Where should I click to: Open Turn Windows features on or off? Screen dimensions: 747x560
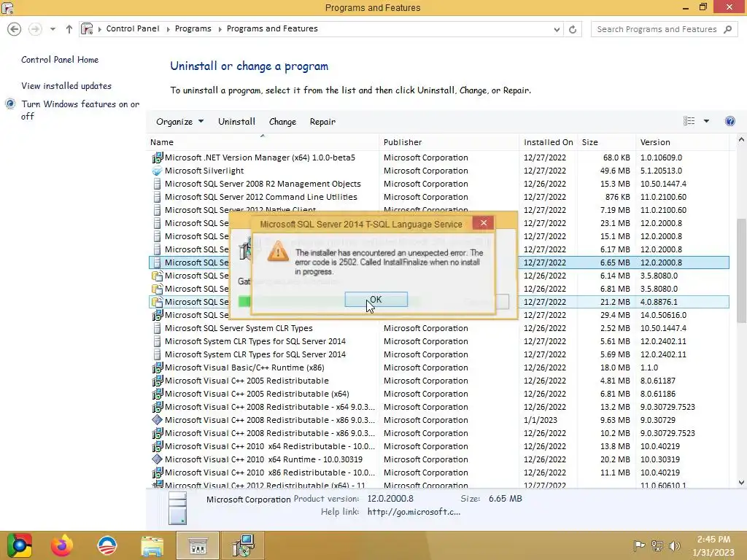[80, 110]
